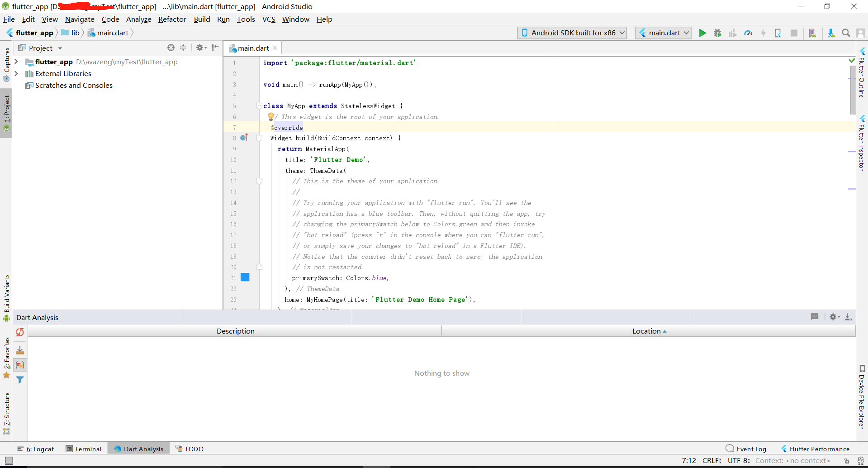Click the lightbulb quick-fix icon on line 6
The height and width of the screenshot is (468, 868).
click(271, 116)
